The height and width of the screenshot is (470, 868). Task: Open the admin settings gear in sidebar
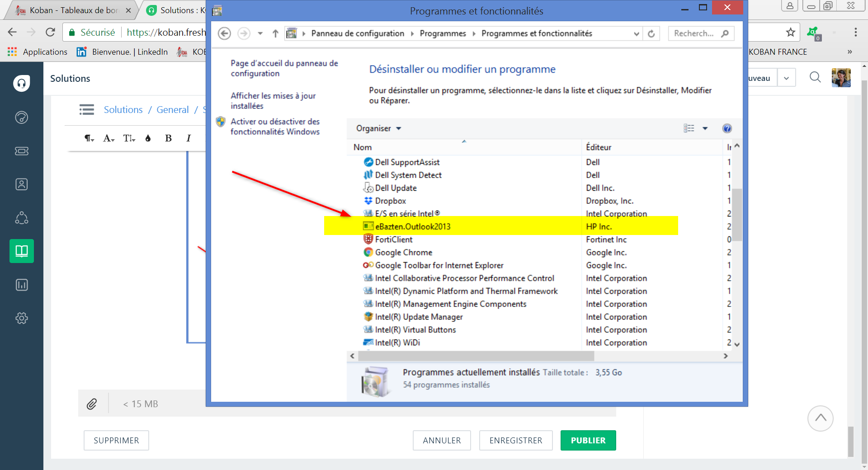coord(21,318)
